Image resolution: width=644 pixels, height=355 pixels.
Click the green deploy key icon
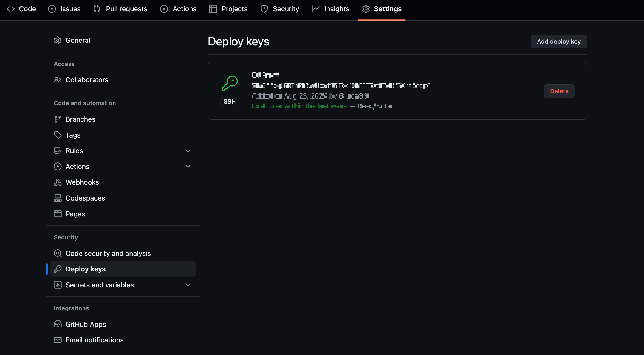[x=230, y=83]
